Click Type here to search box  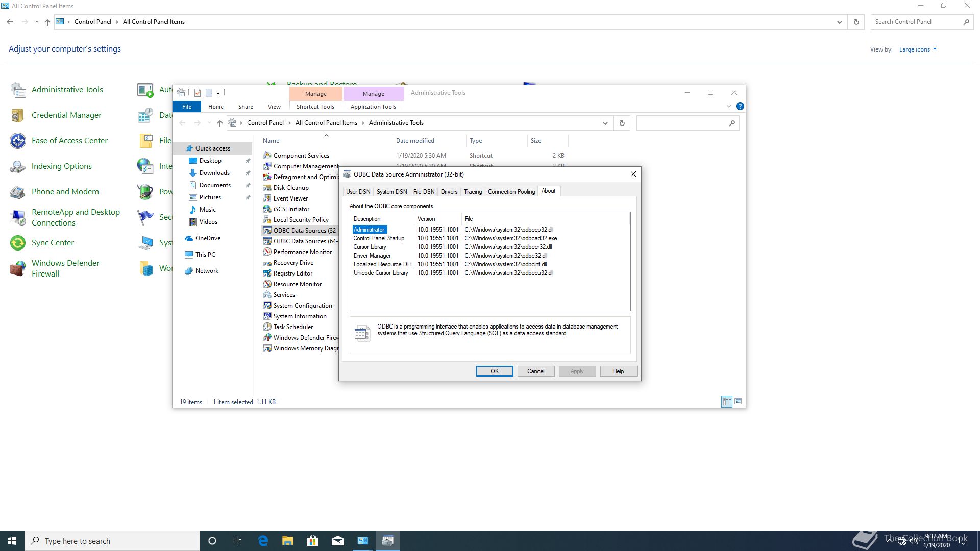112,541
